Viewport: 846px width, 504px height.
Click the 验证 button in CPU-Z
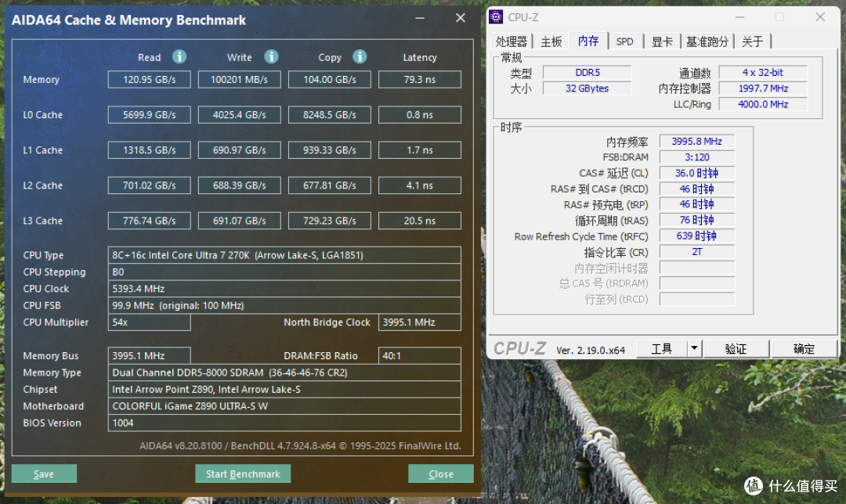click(736, 349)
